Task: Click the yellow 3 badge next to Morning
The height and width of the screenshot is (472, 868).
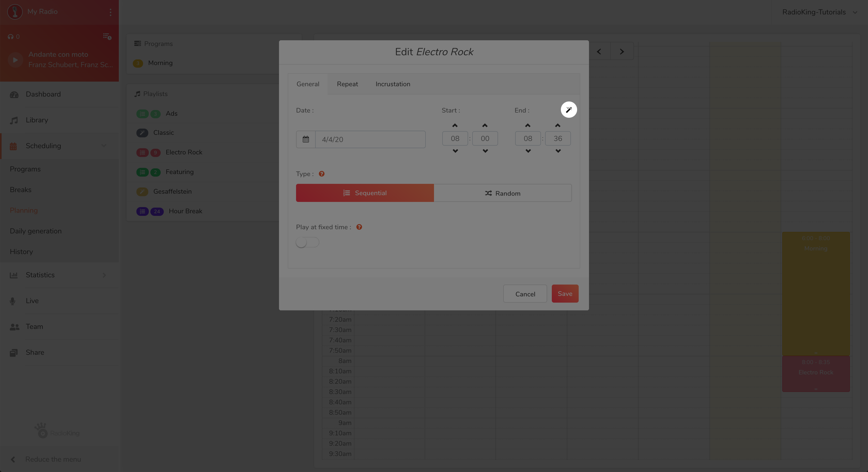Action: click(138, 63)
